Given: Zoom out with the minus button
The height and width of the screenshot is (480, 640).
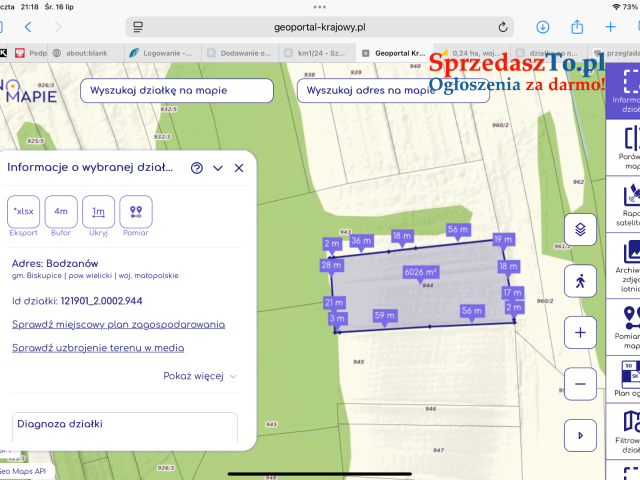Looking at the screenshot, I should point(580,383).
